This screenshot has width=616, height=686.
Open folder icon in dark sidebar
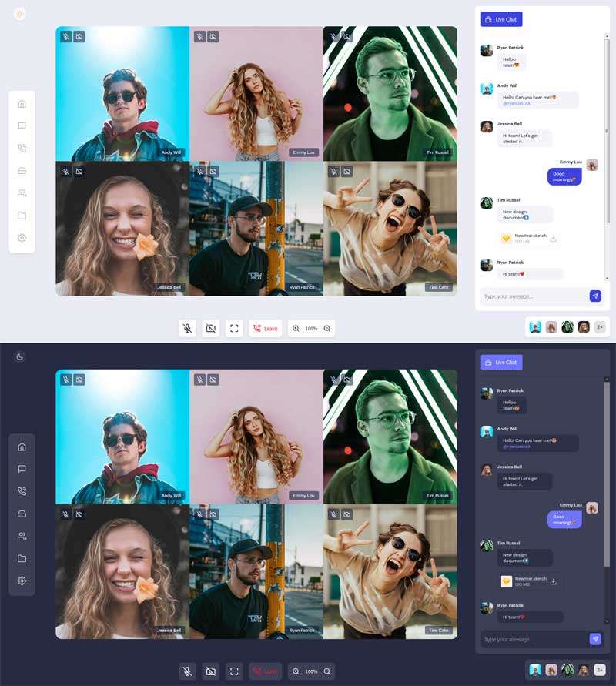[22, 558]
